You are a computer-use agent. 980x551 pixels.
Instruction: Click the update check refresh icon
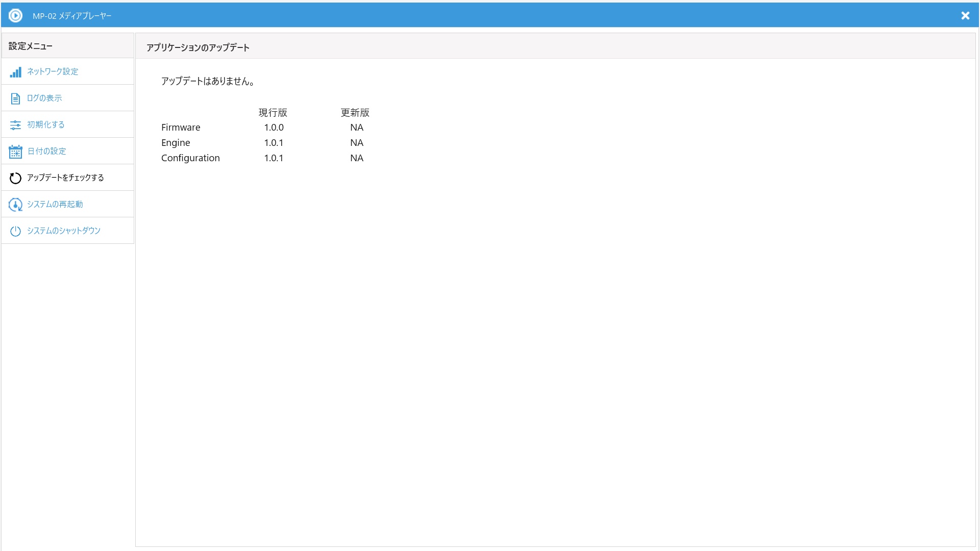15,178
